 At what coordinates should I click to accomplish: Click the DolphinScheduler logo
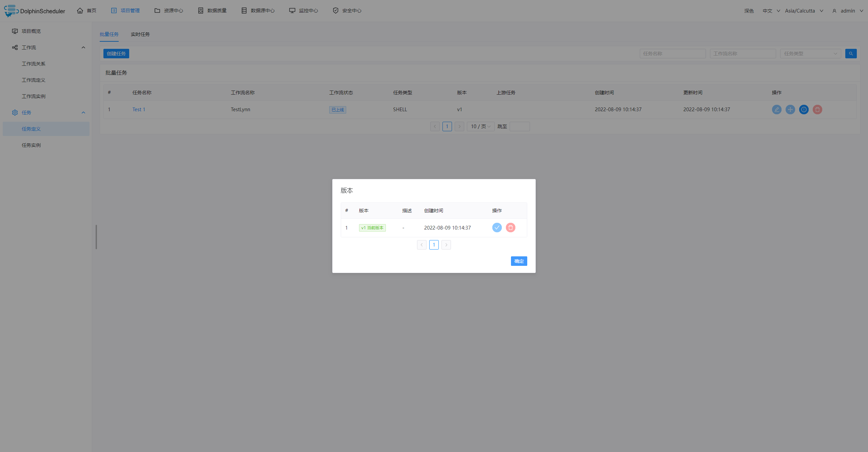pos(34,11)
